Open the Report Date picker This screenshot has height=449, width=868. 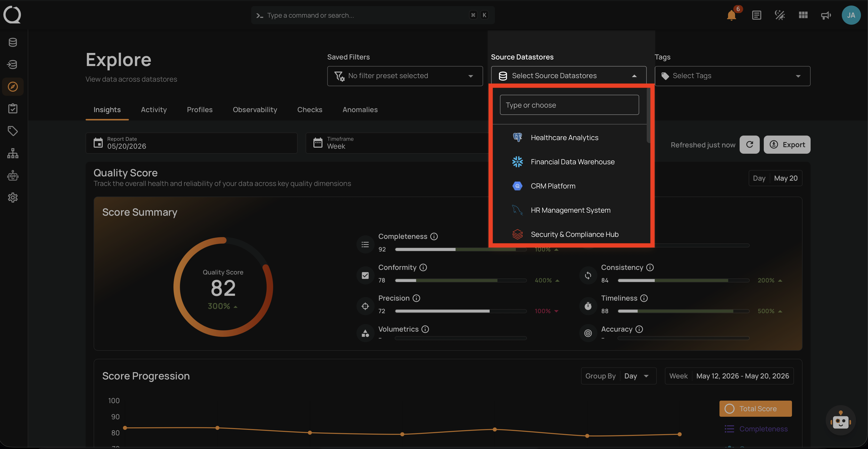click(x=191, y=143)
